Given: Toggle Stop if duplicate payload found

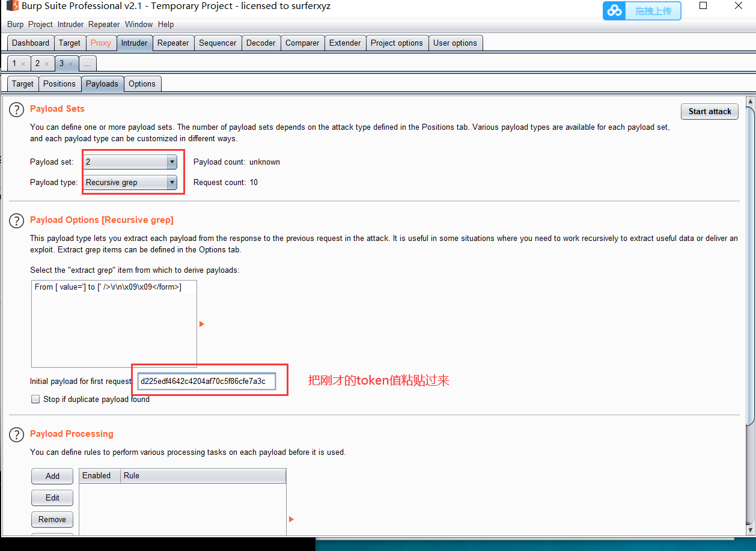Looking at the screenshot, I should click(36, 399).
